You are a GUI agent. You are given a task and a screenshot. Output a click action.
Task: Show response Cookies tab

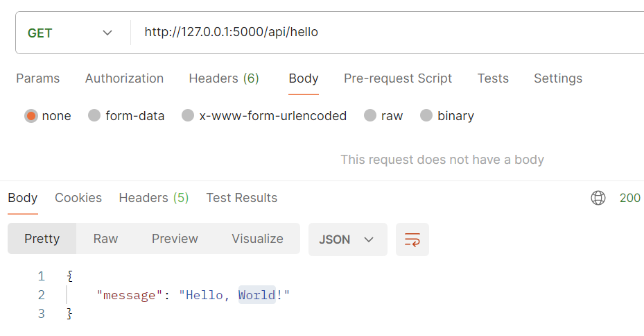pos(78,198)
